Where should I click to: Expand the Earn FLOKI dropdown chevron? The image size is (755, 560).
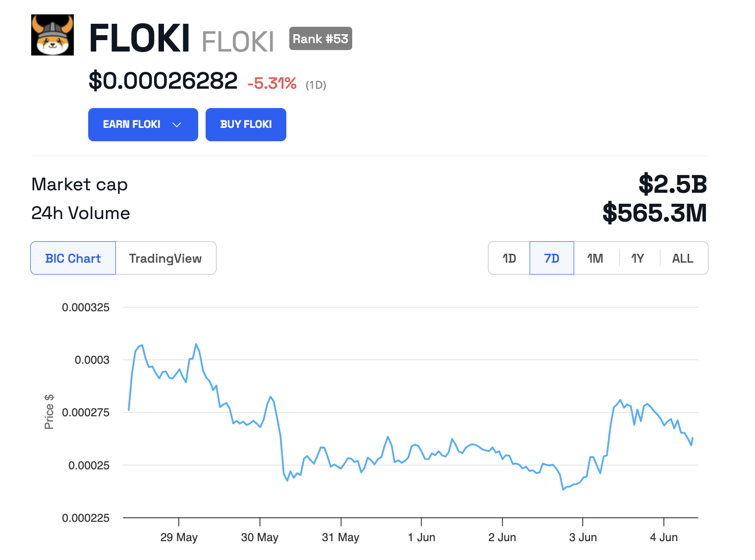click(x=177, y=124)
